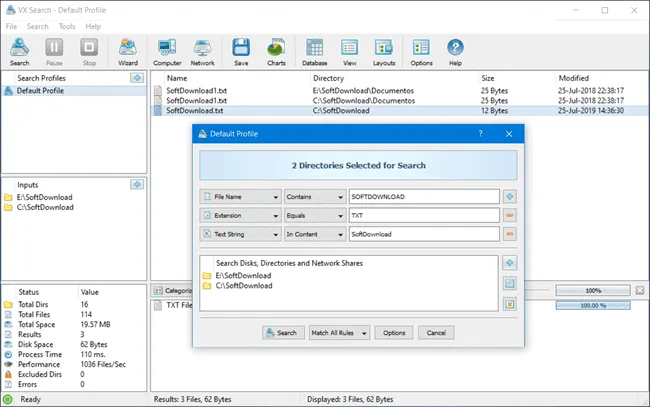Open the In Content operator dropdown
This screenshot has height=407, width=650.
pyautogui.click(x=315, y=234)
